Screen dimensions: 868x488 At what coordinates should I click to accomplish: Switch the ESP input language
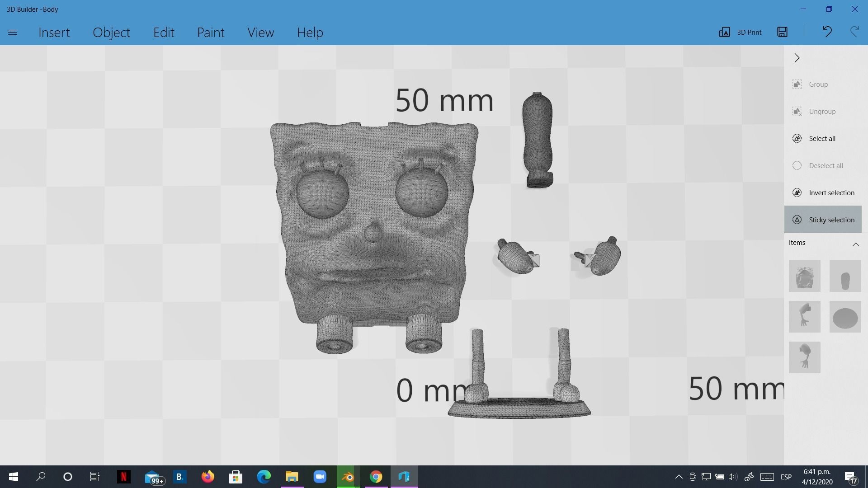point(786,477)
